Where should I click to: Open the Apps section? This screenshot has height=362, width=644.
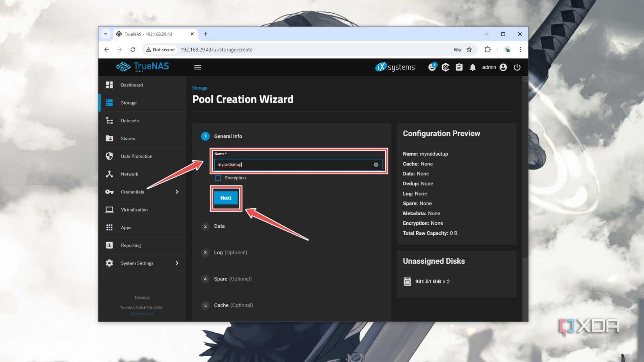(x=126, y=227)
